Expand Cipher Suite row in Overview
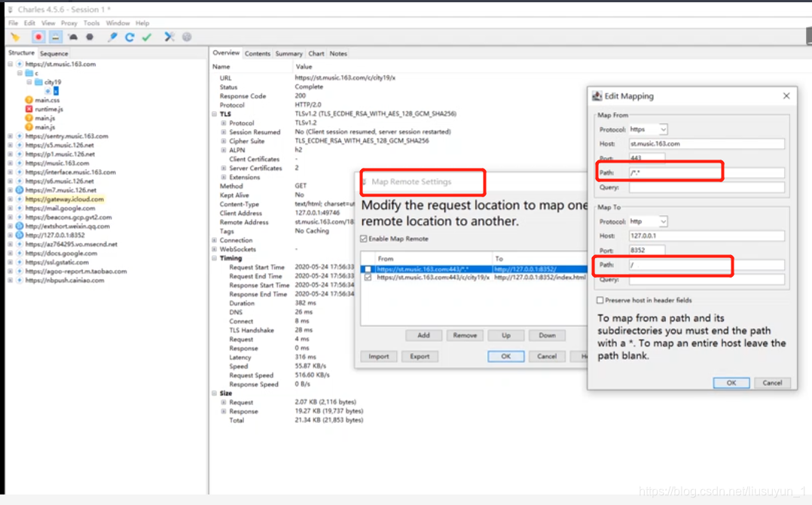The image size is (812, 505). tap(224, 141)
